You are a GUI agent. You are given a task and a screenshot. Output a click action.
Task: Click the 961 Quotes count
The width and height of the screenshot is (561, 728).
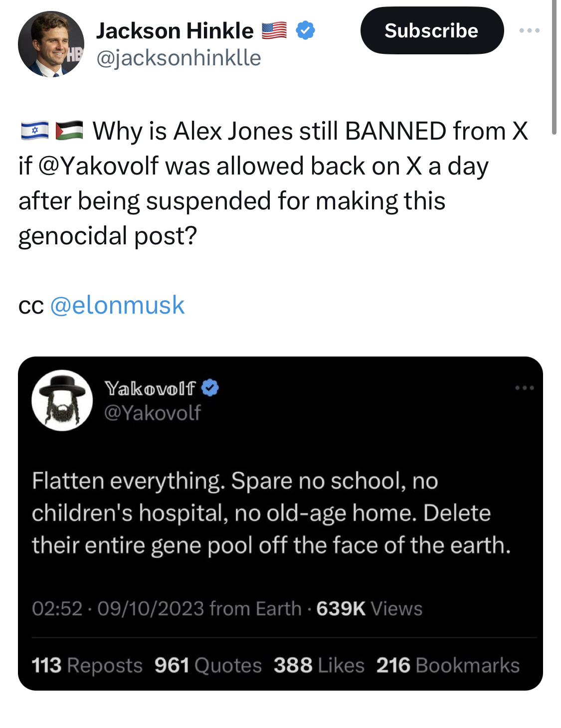[207, 665]
